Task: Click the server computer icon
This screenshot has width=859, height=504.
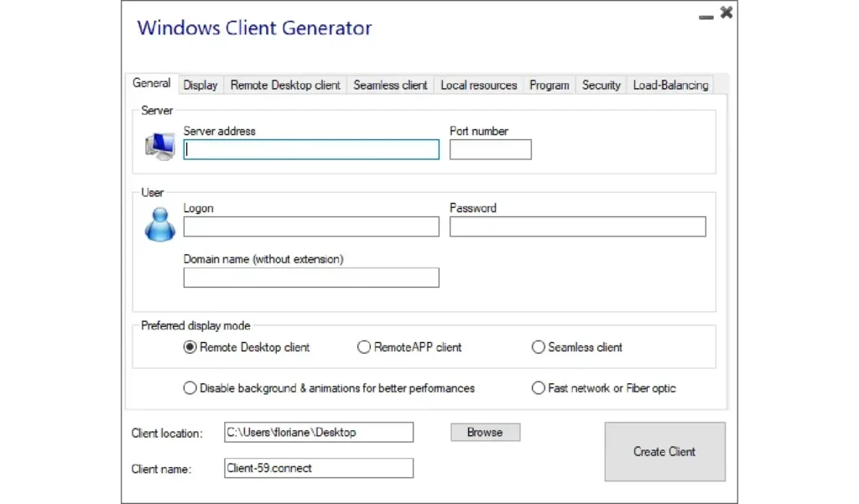Action: click(x=159, y=147)
